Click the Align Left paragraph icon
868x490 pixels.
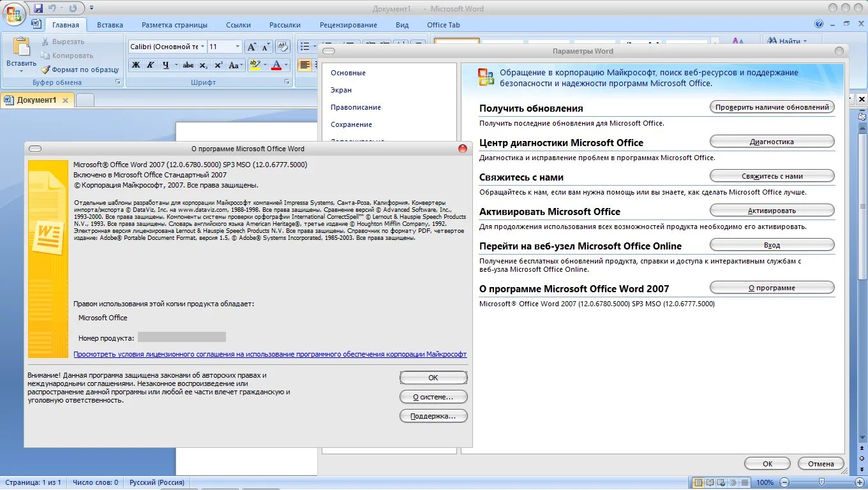(304, 65)
